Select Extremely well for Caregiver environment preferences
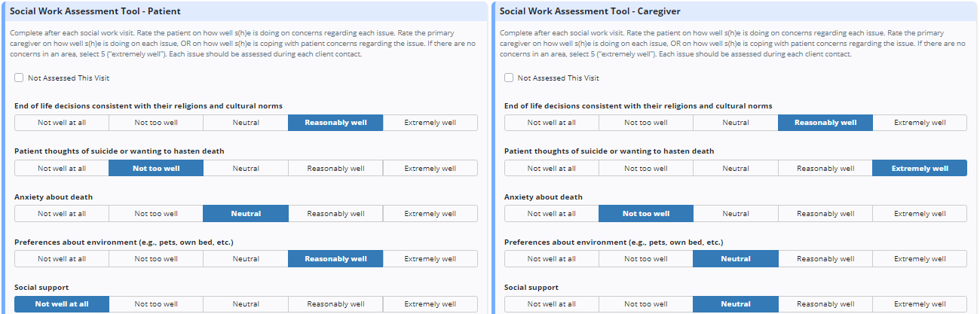 tap(920, 259)
